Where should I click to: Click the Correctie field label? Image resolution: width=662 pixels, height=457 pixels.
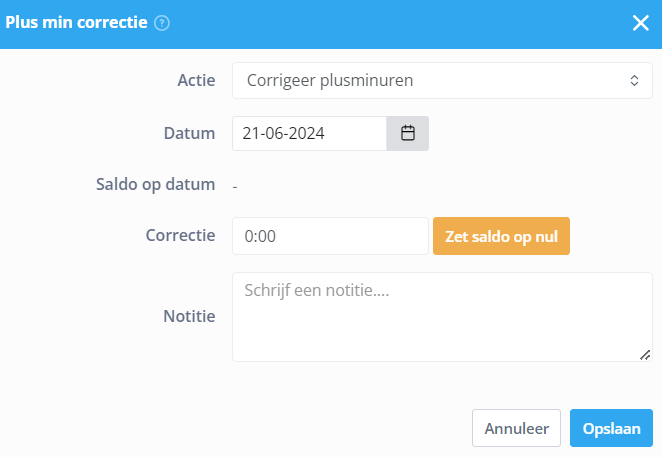[181, 235]
